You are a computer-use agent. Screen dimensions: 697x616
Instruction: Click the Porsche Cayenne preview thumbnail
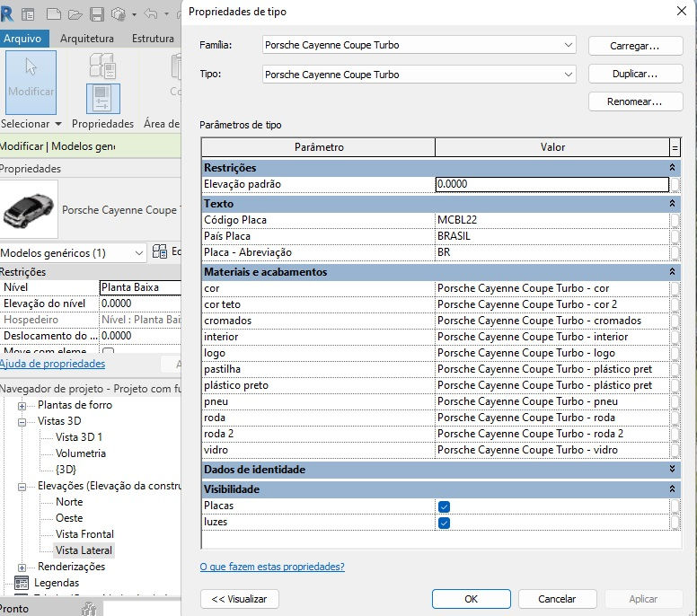[x=29, y=209]
